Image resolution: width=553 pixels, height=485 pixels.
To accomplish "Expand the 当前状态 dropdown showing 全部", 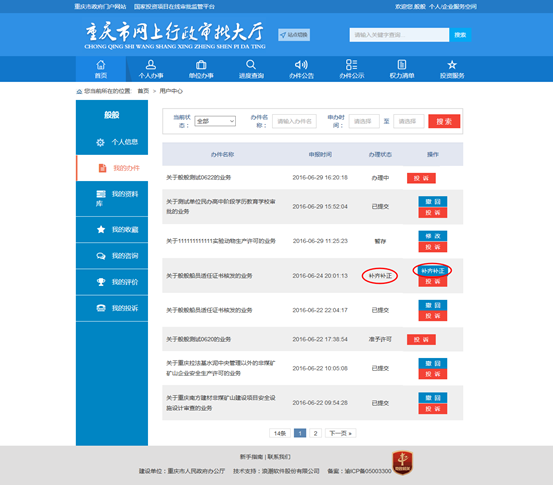I will click(x=215, y=121).
